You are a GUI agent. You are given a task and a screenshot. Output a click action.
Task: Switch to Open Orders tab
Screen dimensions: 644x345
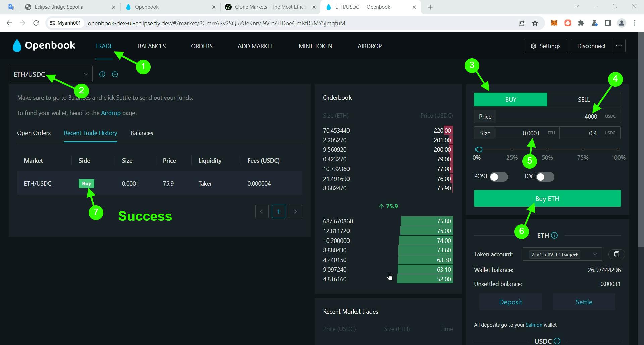pyautogui.click(x=34, y=133)
